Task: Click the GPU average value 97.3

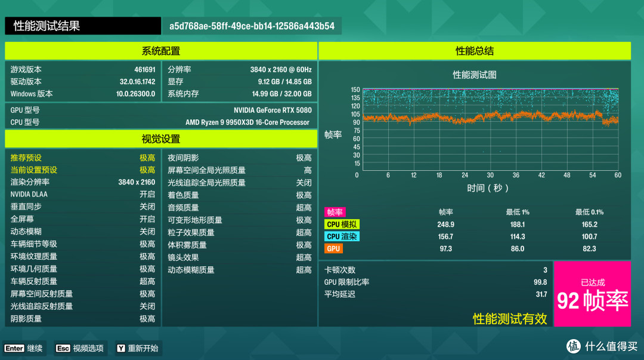Action: point(445,248)
